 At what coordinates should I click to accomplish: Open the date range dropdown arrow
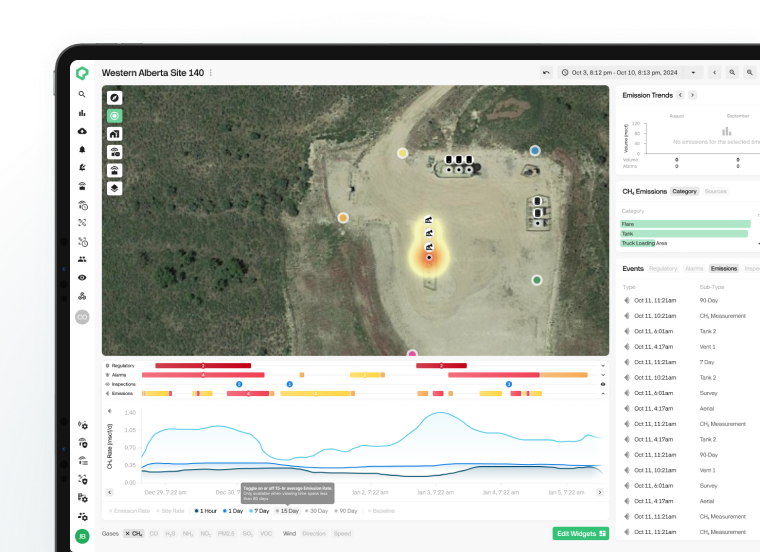(x=693, y=73)
